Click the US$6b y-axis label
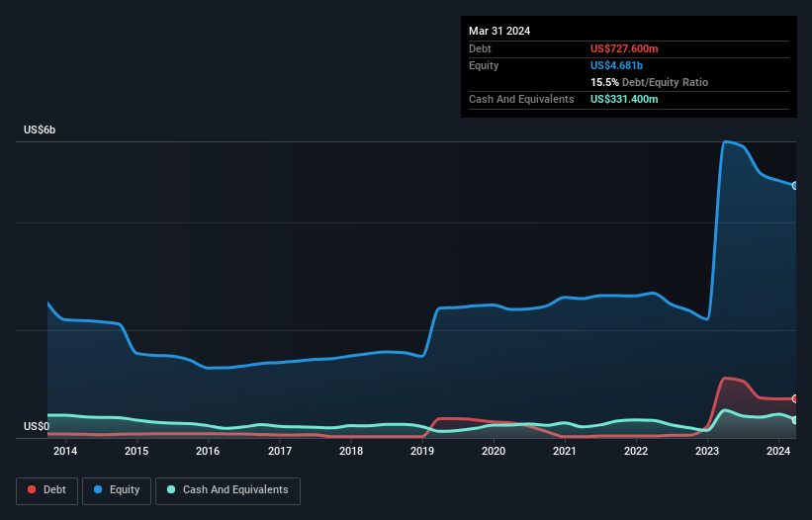 coord(40,130)
